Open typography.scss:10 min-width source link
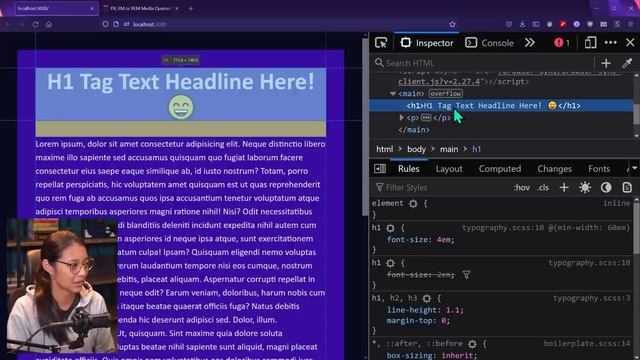This screenshot has width=640, height=360. pyautogui.click(x=546, y=228)
